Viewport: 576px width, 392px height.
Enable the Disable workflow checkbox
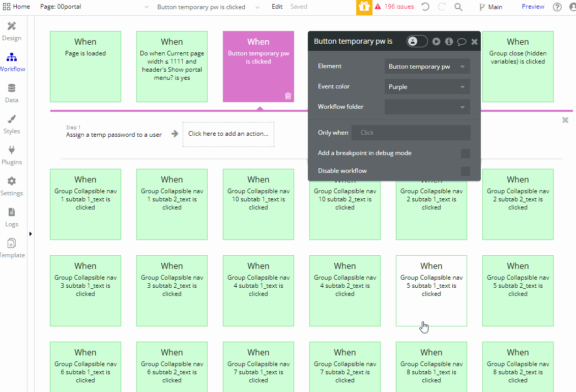click(465, 171)
